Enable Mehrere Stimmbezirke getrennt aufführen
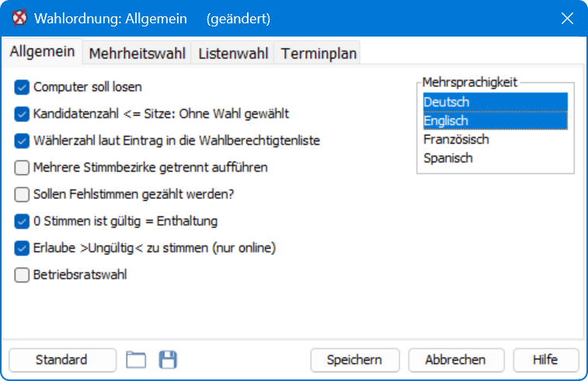This screenshot has width=588, height=381. 22,167
